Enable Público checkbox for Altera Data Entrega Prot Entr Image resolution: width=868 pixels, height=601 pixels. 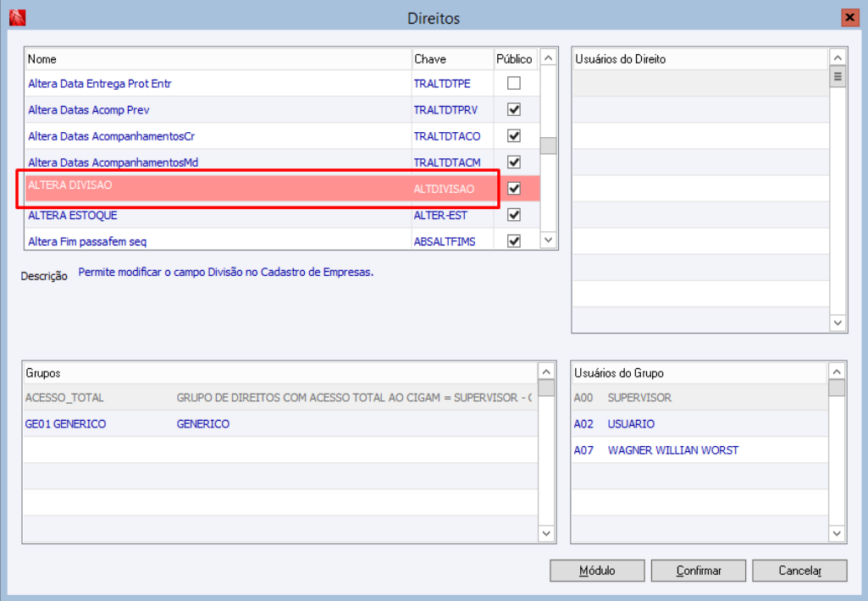coord(514,83)
